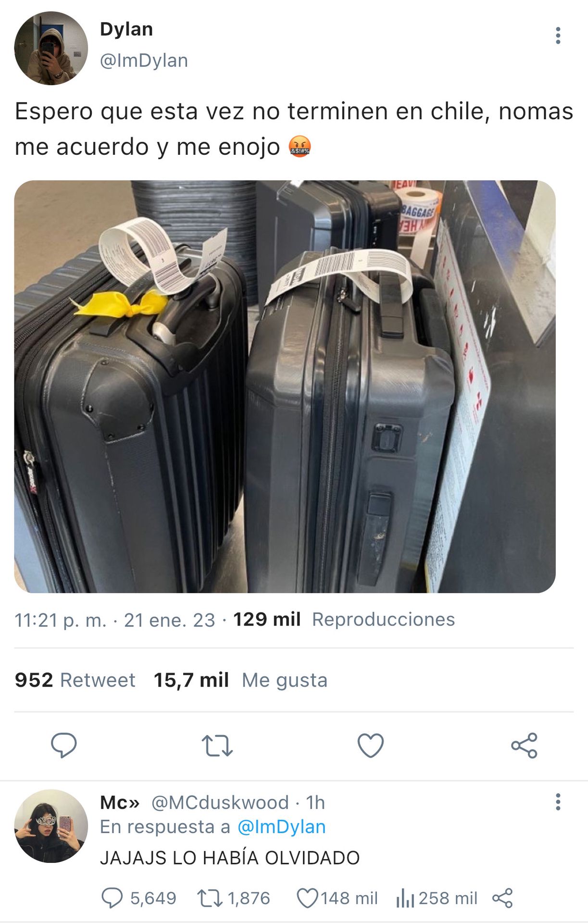Retweet Dylan's tweet using the retweet icon
Image resolution: width=588 pixels, height=923 pixels.
pyautogui.click(x=217, y=746)
